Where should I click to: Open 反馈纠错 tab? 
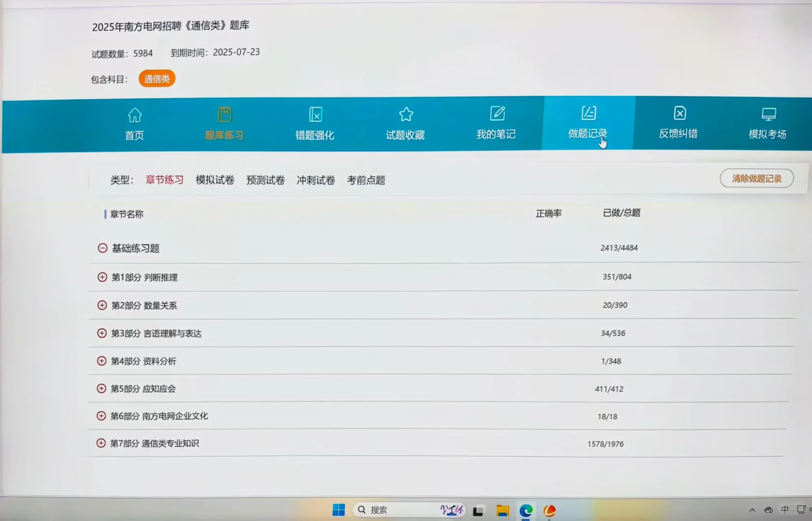(x=678, y=123)
